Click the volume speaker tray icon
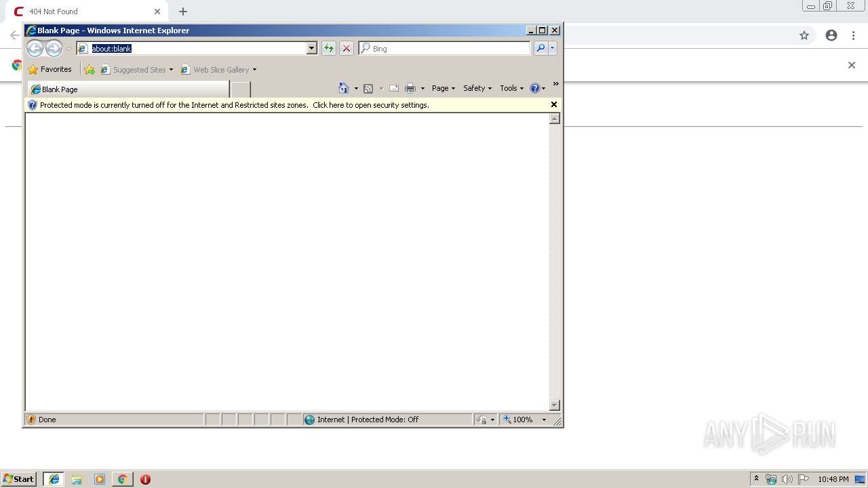 click(x=787, y=479)
